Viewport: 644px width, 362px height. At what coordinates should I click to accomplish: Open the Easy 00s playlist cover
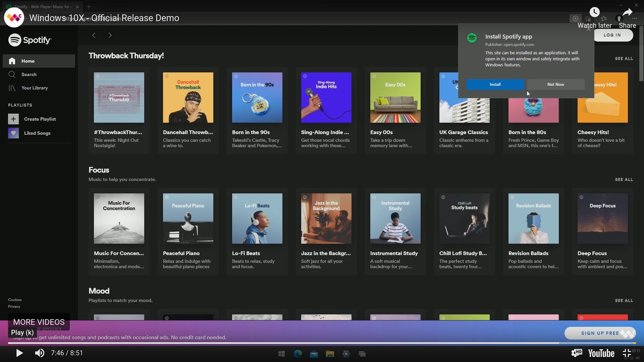point(395,98)
